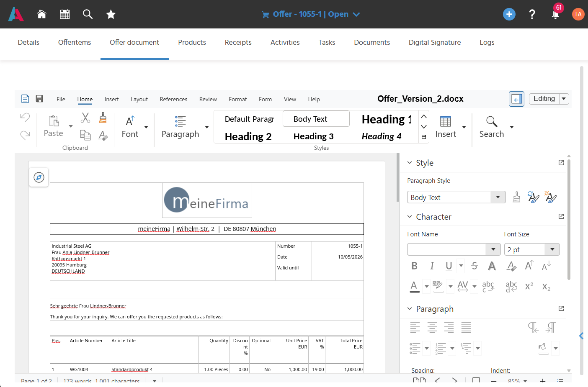Switch to the Offeritems tab
This screenshot has height=387, width=588.
point(75,42)
